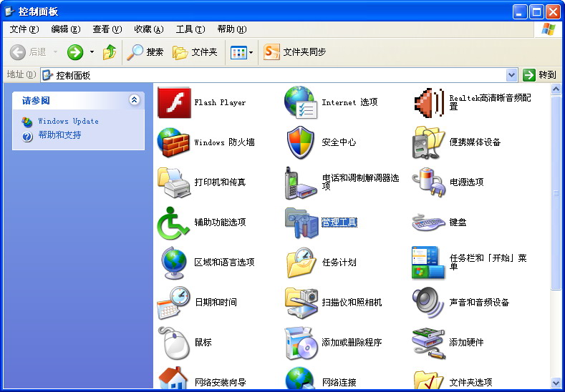Image resolution: width=565 pixels, height=392 pixels.
Task: Open the 便携媒体设备 icon
Action: 429,142
